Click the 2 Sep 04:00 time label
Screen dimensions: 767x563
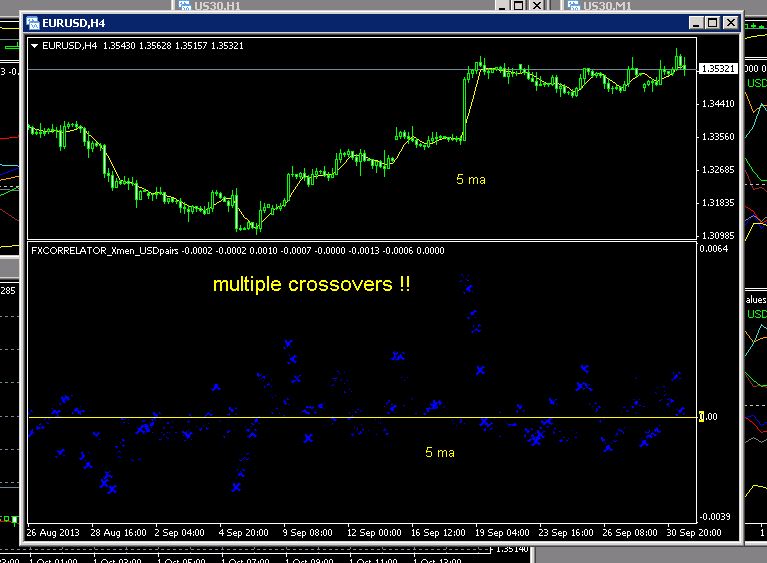(x=180, y=533)
